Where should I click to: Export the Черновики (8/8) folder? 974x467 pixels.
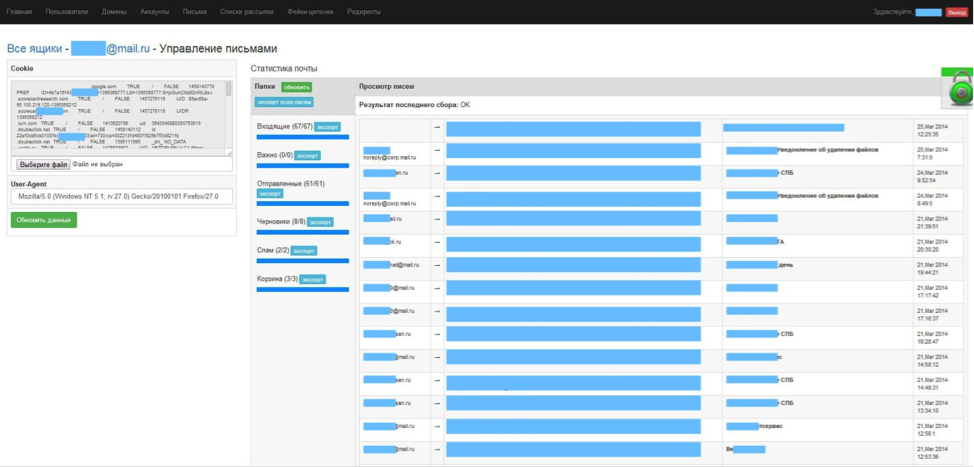click(x=321, y=222)
